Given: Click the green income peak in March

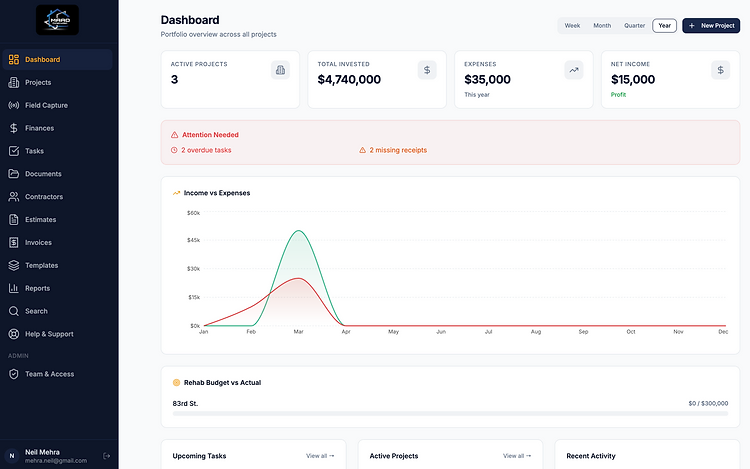Looking at the screenshot, I should pyautogui.click(x=298, y=231).
